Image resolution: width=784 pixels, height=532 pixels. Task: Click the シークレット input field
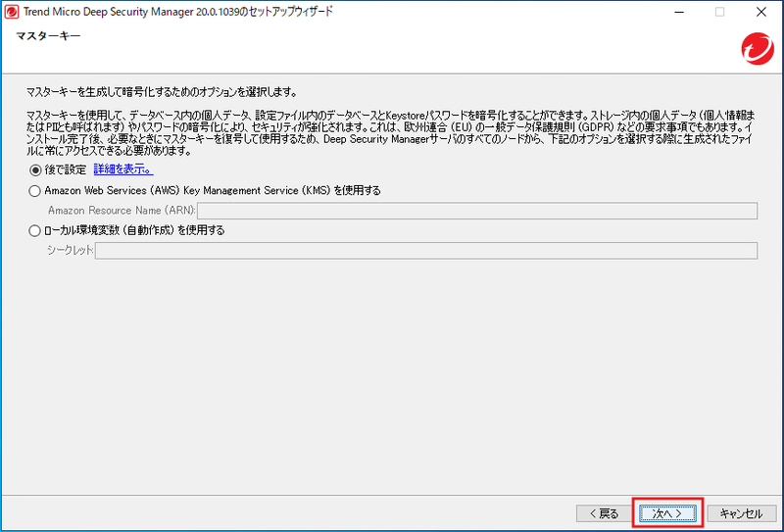point(426,251)
